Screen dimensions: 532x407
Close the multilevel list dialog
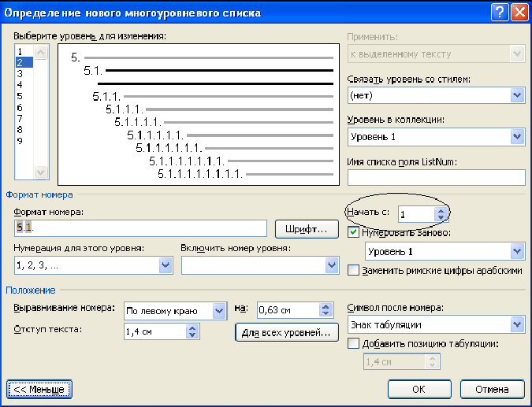tap(519, 13)
